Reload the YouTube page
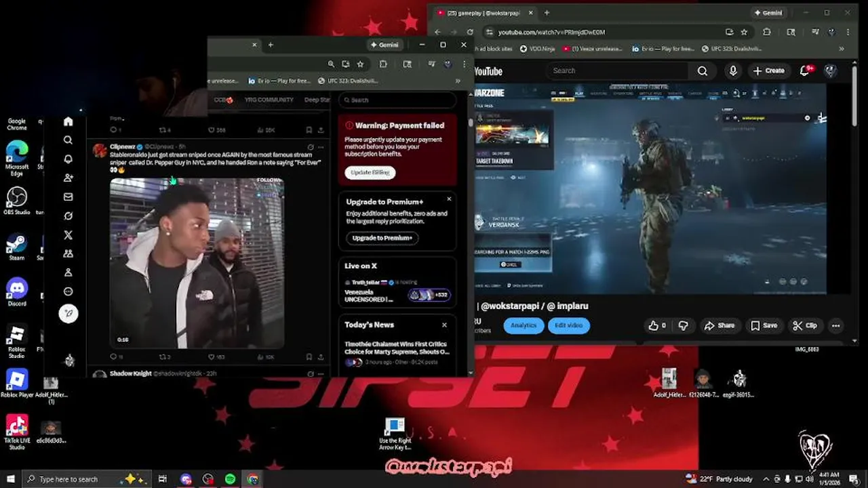Viewport: 868px width, 488px height. pyautogui.click(x=470, y=32)
